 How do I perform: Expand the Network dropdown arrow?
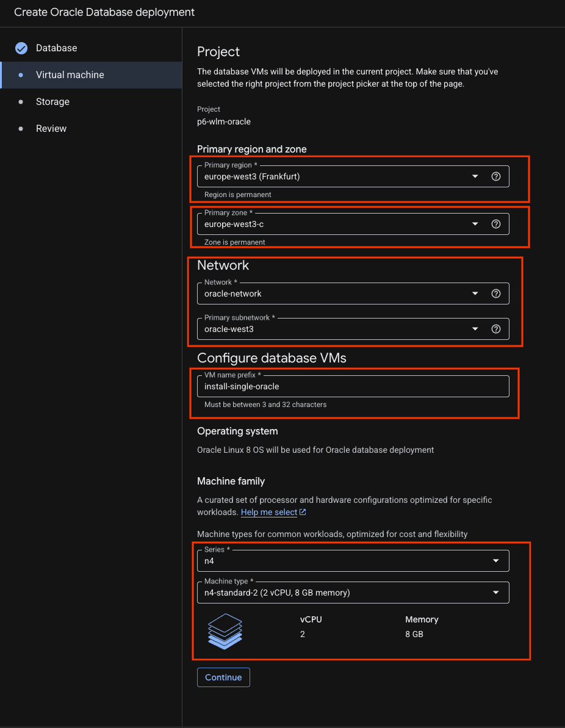475,294
